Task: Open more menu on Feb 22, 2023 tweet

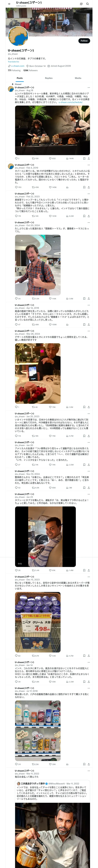Action: tap(89, 194)
